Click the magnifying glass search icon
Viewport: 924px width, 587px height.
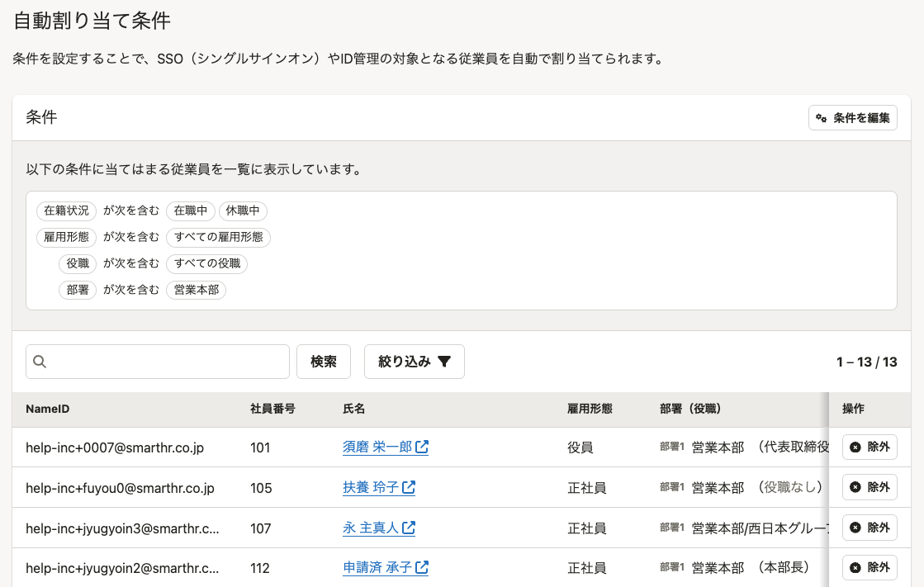(x=40, y=362)
